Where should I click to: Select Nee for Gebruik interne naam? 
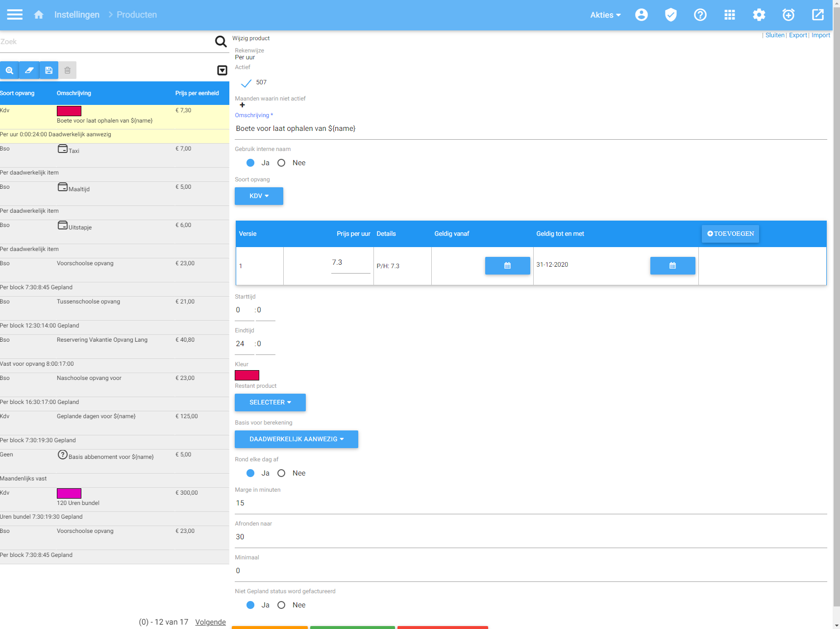point(281,163)
